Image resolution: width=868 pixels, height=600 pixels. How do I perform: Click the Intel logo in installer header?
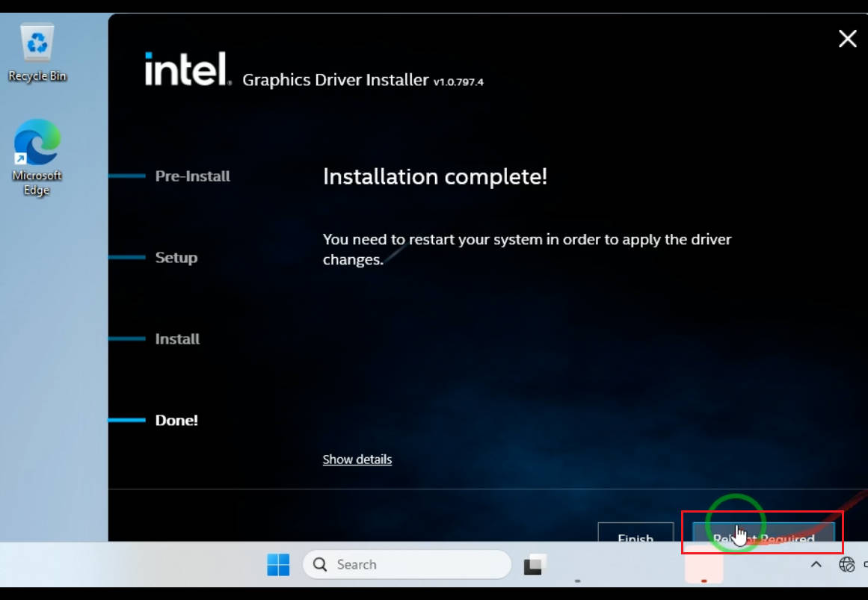pos(187,69)
